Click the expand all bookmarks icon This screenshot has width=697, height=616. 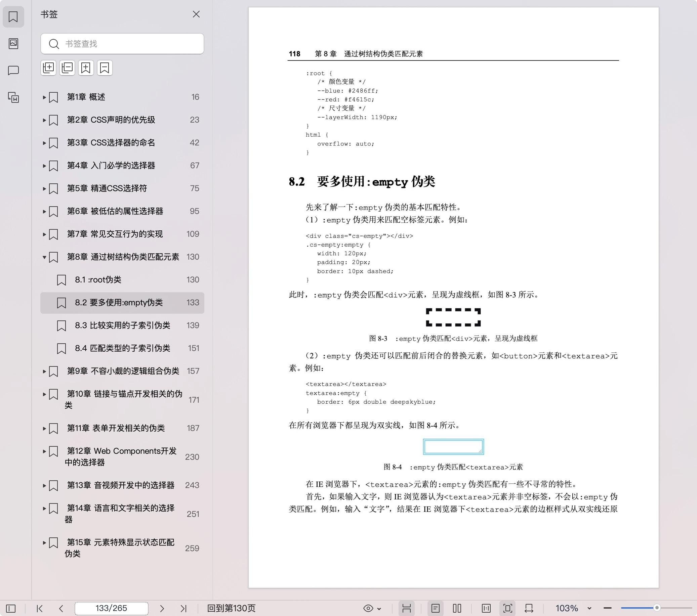coord(48,68)
